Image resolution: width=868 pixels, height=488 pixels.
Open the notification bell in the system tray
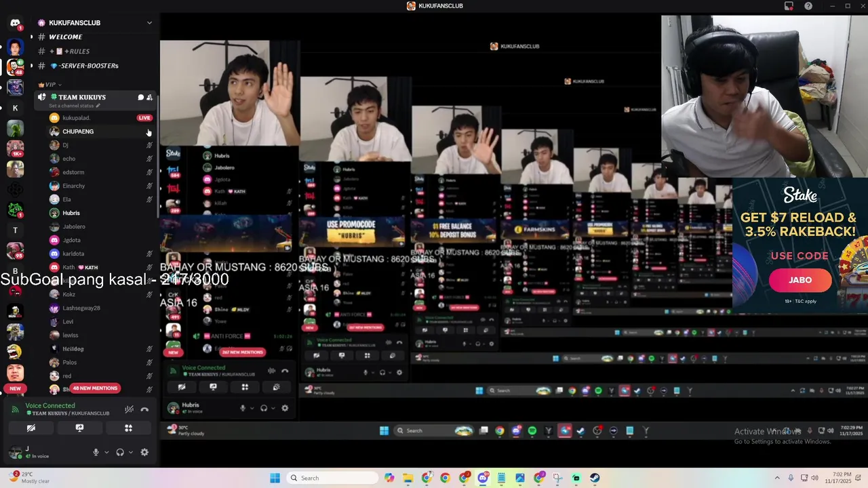(x=857, y=478)
